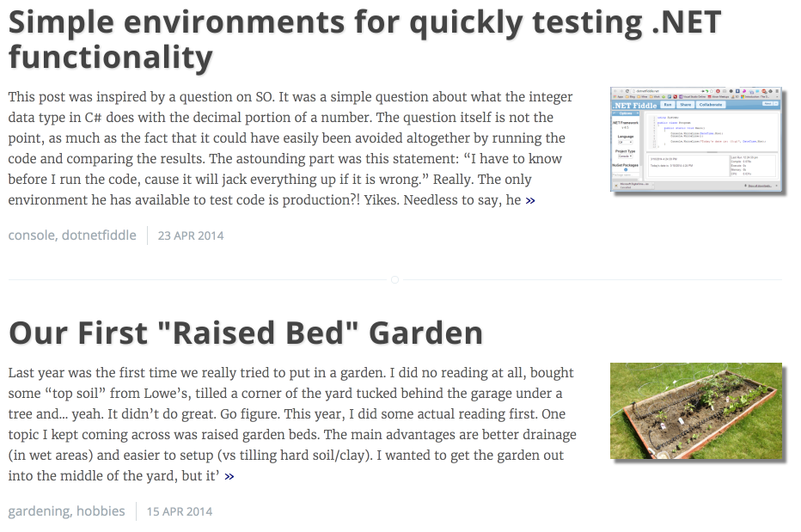Click the Run button inside the Fiddle thumbnail
The height and width of the screenshot is (532, 801).
[668, 105]
